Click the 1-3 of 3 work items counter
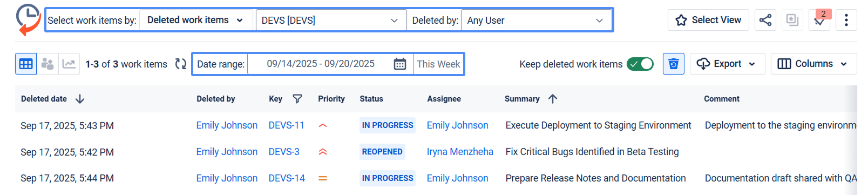 [126, 64]
